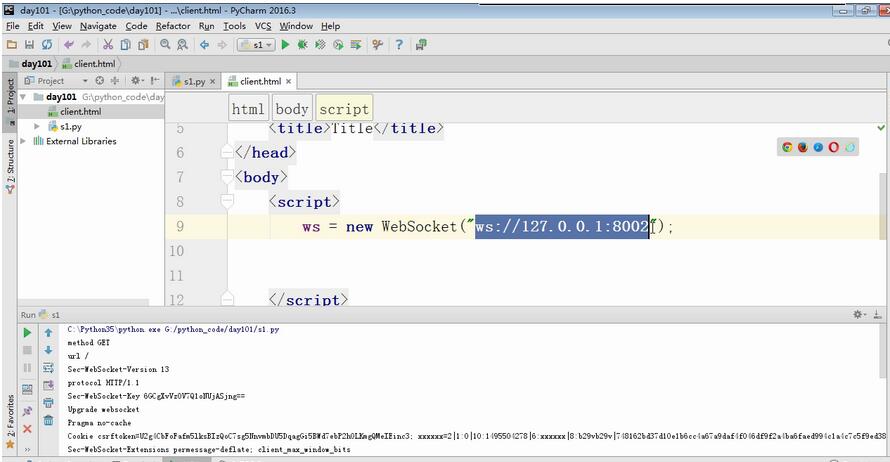Open the Tools menu
890x462 pixels.
pyautogui.click(x=234, y=26)
